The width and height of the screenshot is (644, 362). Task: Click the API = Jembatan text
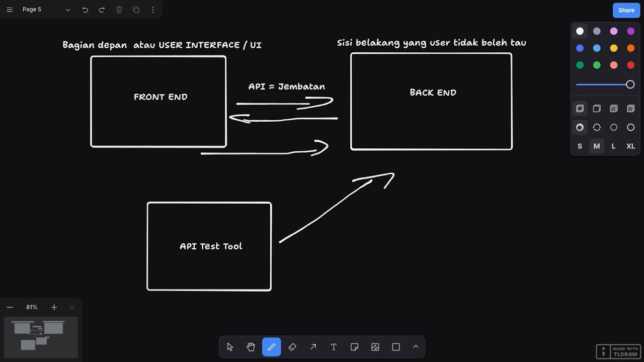[287, 86]
